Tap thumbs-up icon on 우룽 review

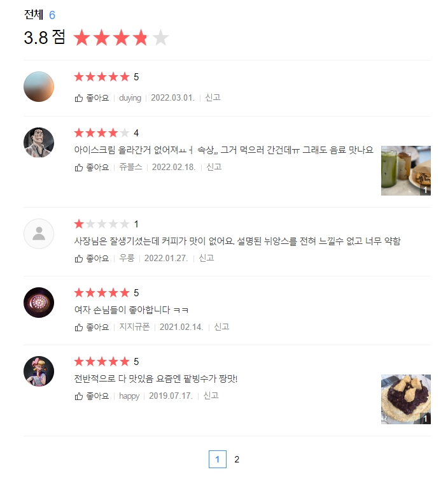click(79, 259)
